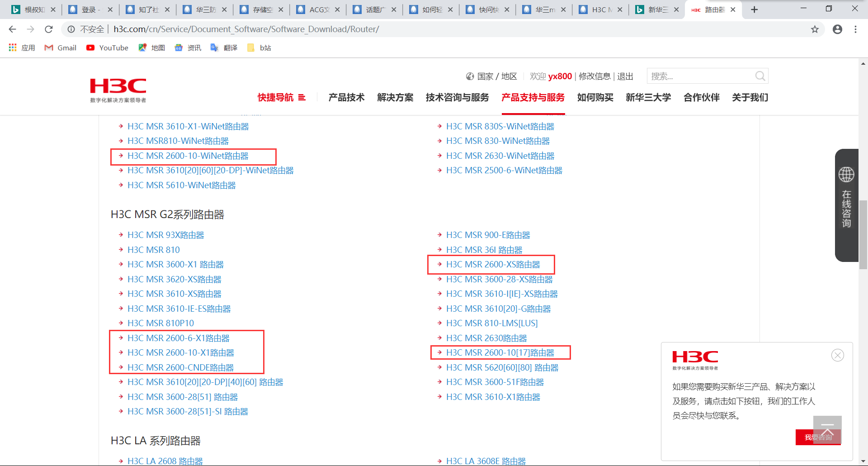Open the YouTube bookmark

point(108,48)
